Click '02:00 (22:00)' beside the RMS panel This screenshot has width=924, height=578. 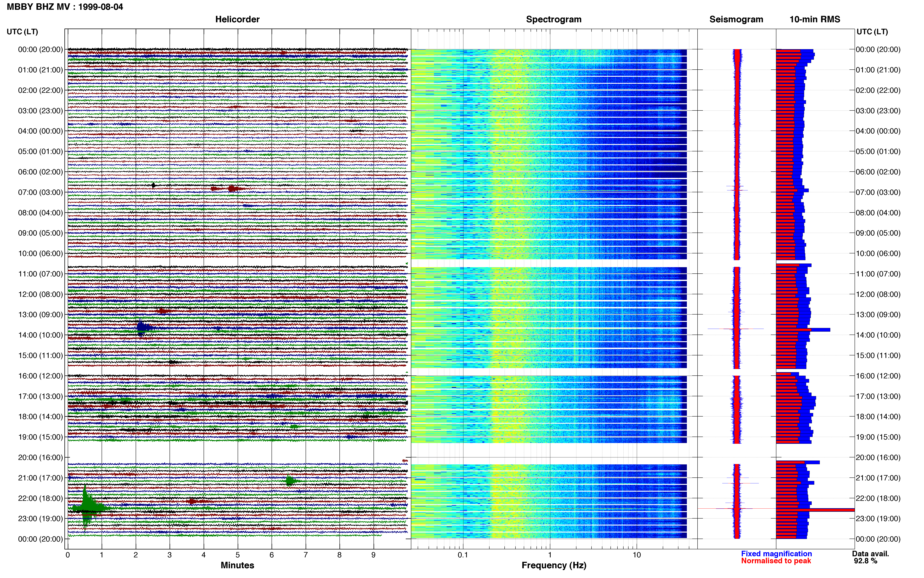(878, 90)
